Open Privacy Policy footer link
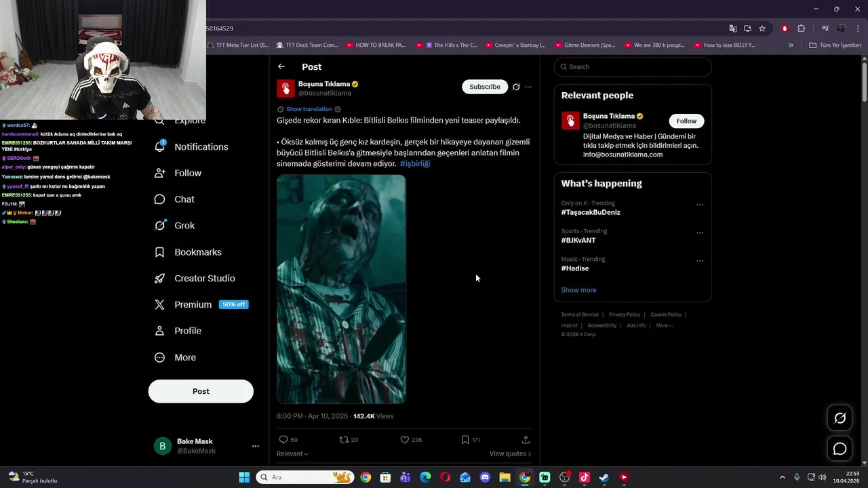Screen dimensions: 868x488 pyautogui.click(x=625, y=314)
